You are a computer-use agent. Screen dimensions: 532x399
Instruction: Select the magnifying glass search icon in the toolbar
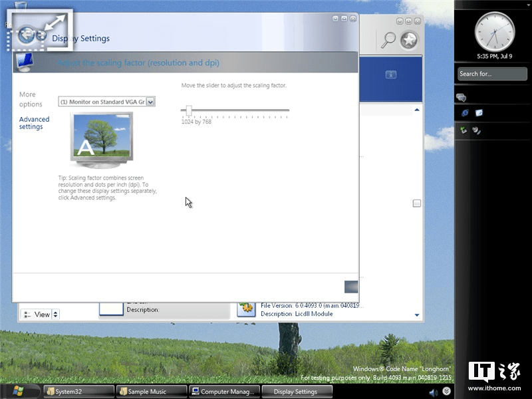pyautogui.click(x=389, y=39)
